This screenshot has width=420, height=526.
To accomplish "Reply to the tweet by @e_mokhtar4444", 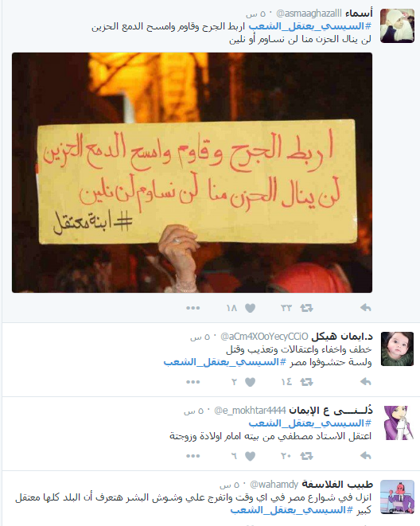I will point(365,455).
